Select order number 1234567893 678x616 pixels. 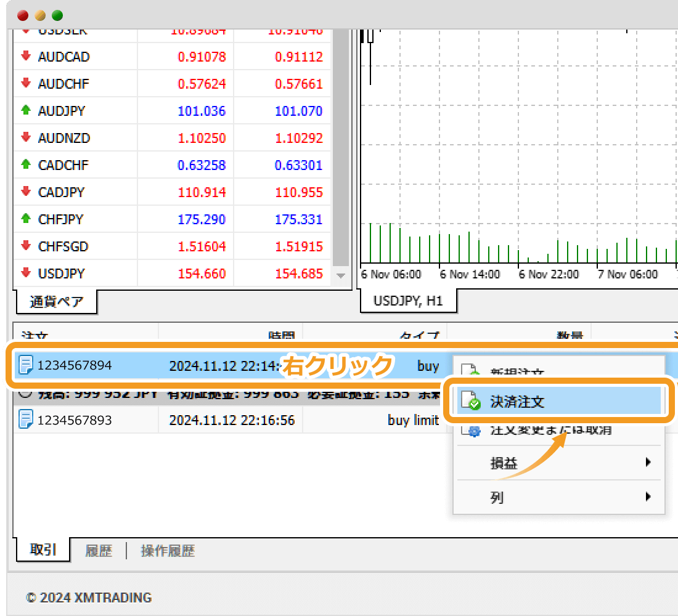(x=75, y=419)
